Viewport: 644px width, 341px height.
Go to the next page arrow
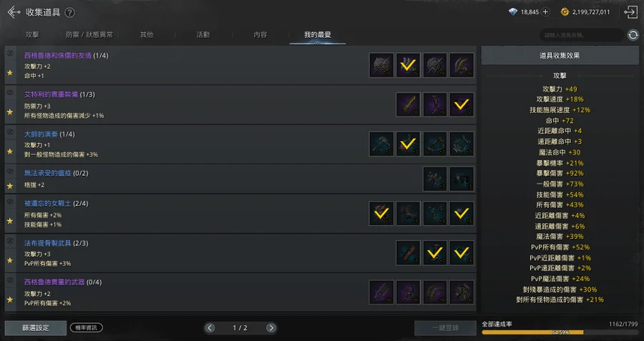tap(270, 328)
